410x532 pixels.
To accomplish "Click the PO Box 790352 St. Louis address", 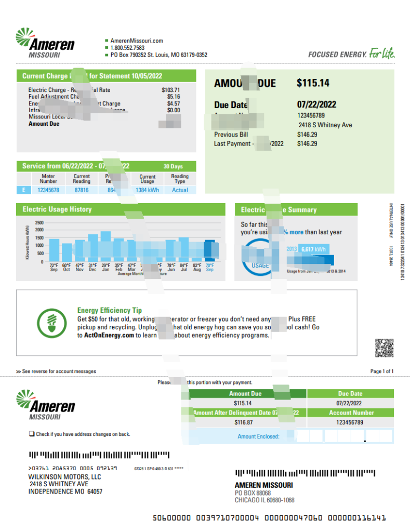I will 158,55.
